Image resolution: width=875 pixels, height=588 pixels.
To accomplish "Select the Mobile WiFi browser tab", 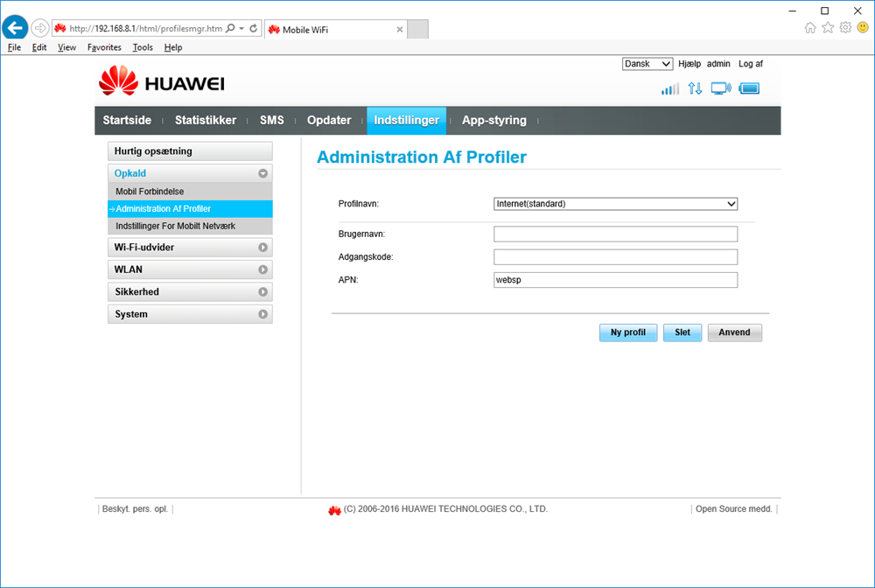I will [x=335, y=30].
